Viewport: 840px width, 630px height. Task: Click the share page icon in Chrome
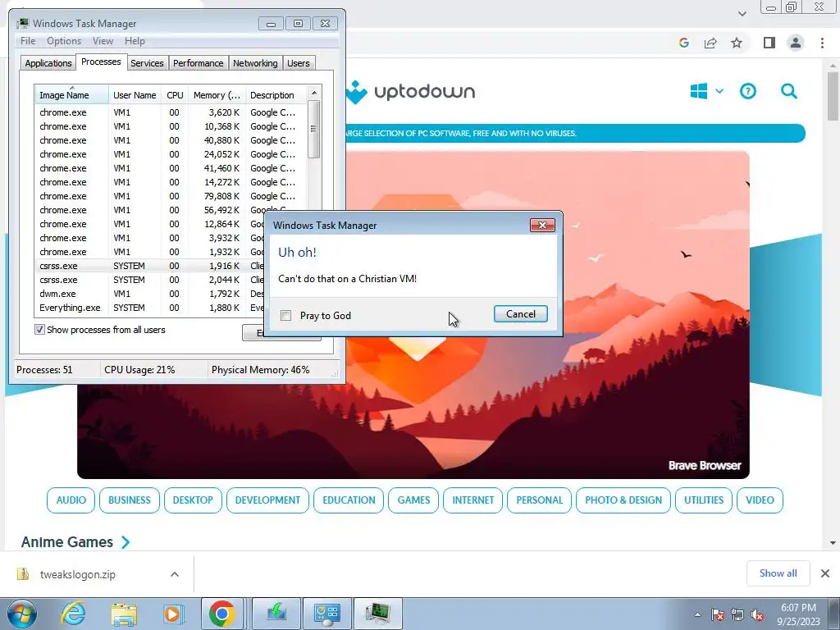pyautogui.click(x=710, y=43)
